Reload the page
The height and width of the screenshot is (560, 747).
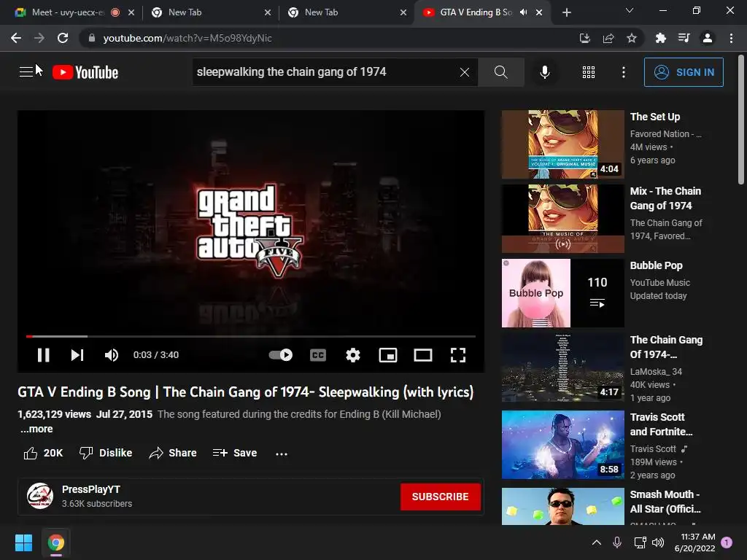click(x=63, y=38)
